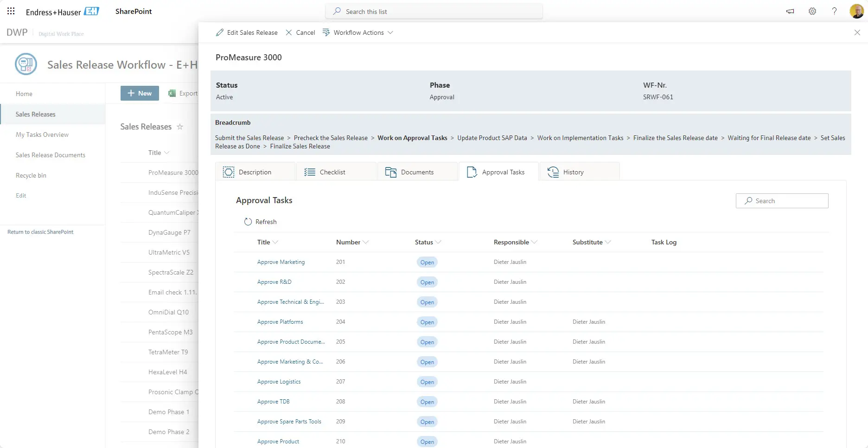This screenshot has width=868, height=448.
Task: Cancel editing via the X icon
Action: [x=288, y=32]
